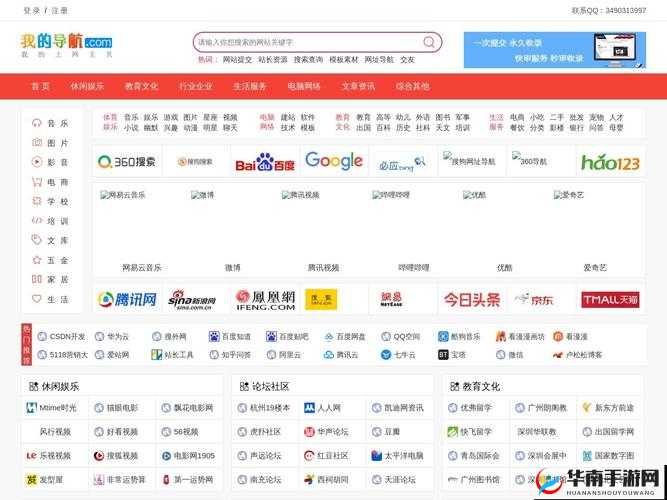Open the 腾讯云 link
The width and height of the screenshot is (667, 500).
coord(341,354)
